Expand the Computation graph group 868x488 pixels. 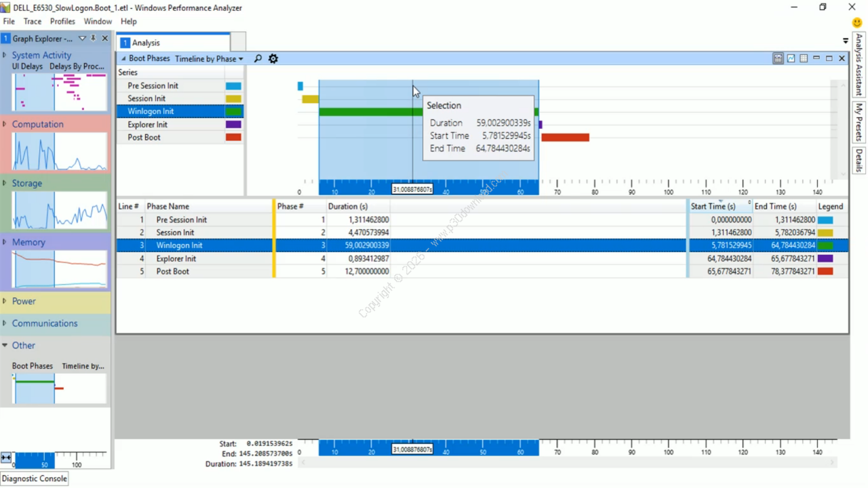click(x=5, y=125)
